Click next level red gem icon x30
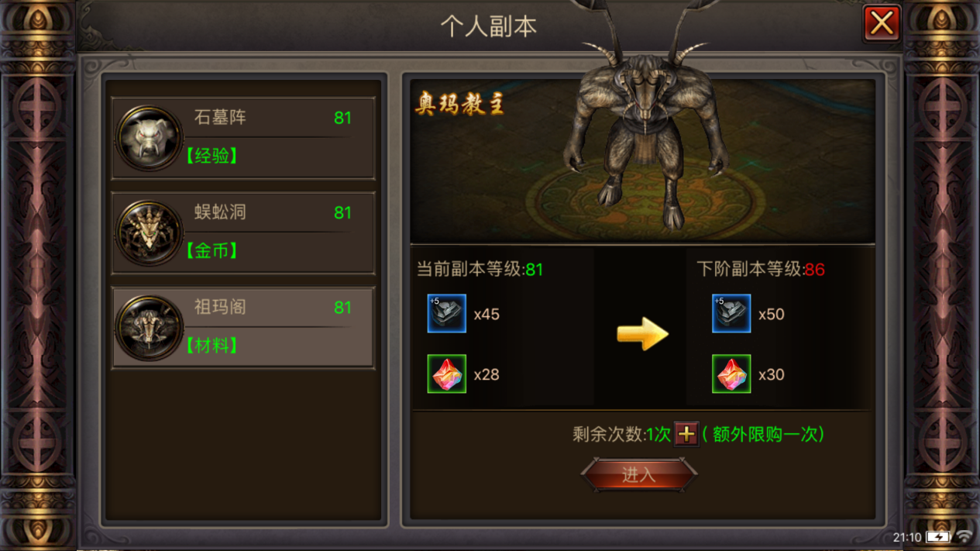Screen dimensions: 980x551 pyautogui.click(x=731, y=374)
